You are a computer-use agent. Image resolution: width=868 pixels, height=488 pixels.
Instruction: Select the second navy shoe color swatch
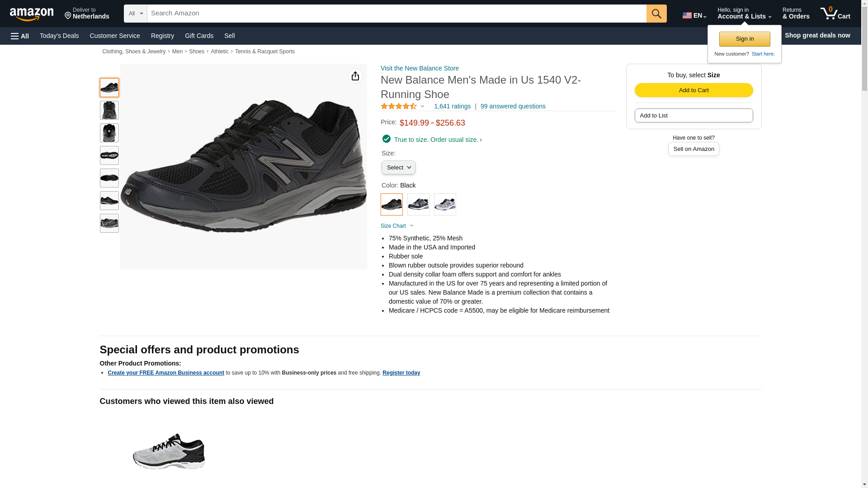coord(418,204)
